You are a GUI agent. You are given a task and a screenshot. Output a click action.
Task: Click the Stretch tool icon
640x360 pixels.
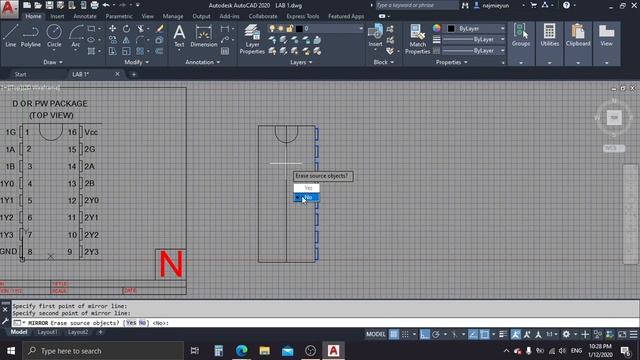[x=112, y=51]
